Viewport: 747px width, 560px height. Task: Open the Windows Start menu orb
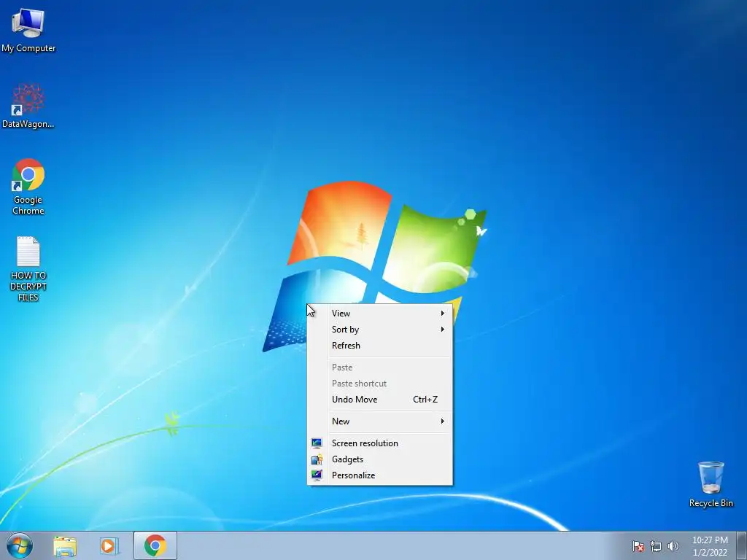pos(20,545)
